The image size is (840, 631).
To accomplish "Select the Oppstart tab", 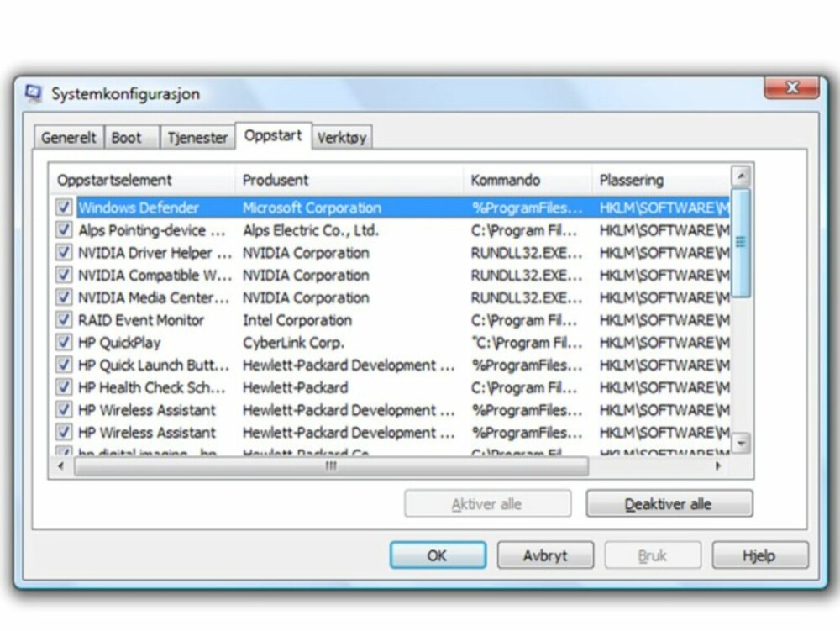I will click(x=273, y=135).
